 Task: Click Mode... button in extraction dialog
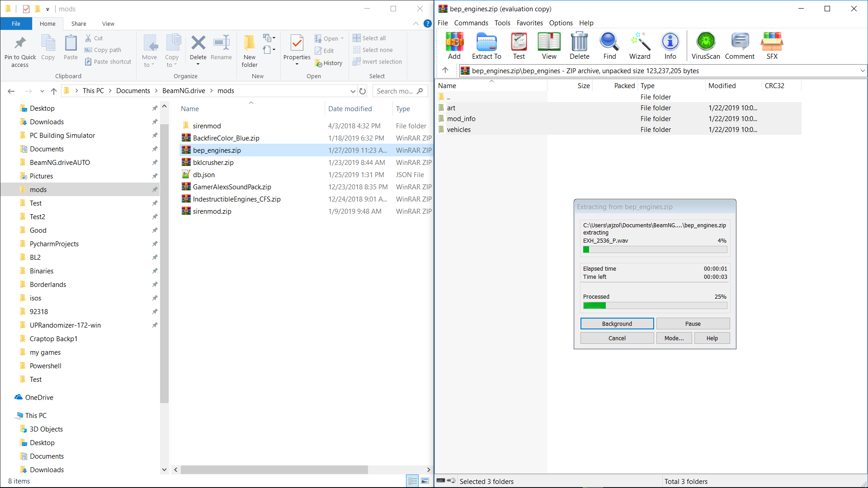(674, 338)
